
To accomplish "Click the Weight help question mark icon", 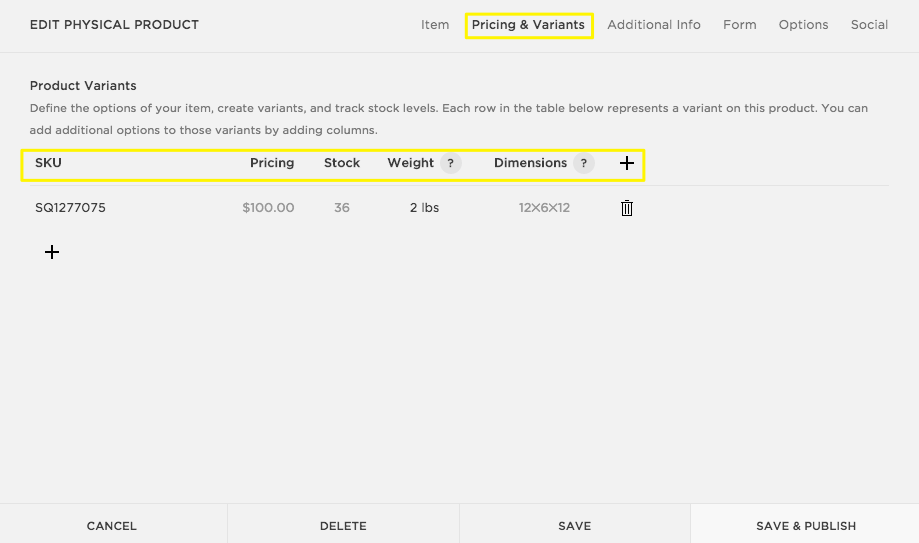I will pos(450,163).
